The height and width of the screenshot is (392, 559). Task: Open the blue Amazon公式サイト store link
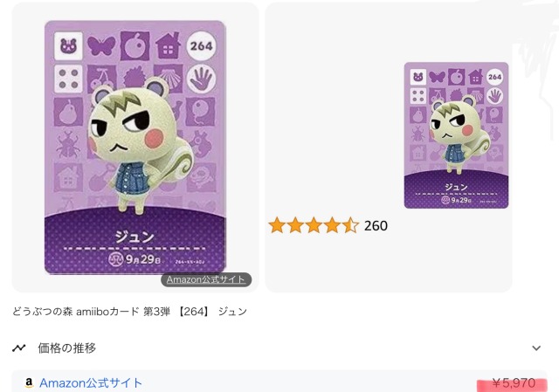coord(91,383)
